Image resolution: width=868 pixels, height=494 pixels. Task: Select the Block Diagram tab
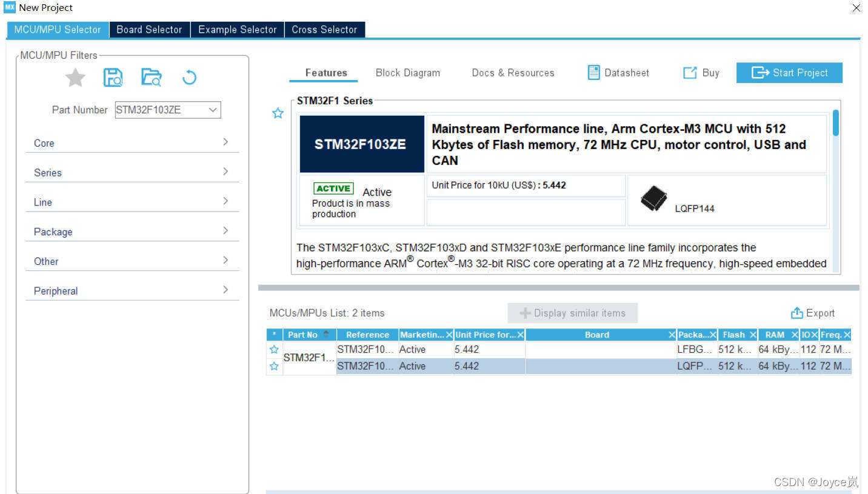[x=408, y=73]
